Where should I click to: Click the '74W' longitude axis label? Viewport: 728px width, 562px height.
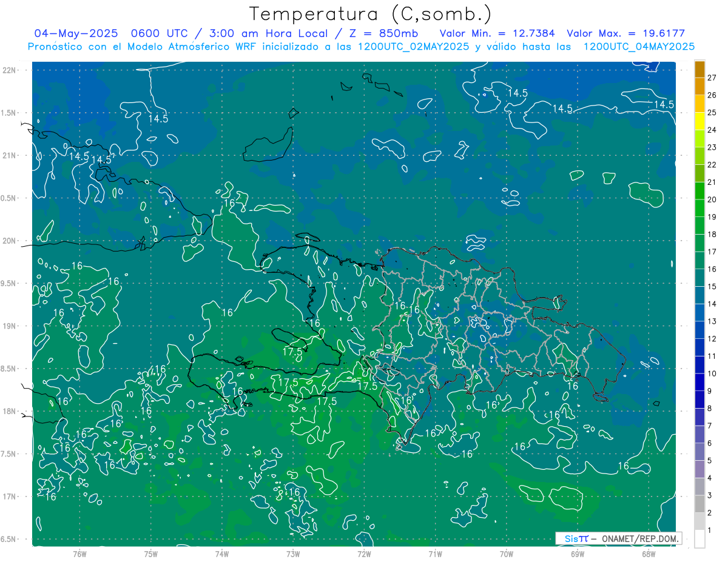(x=221, y=554)
